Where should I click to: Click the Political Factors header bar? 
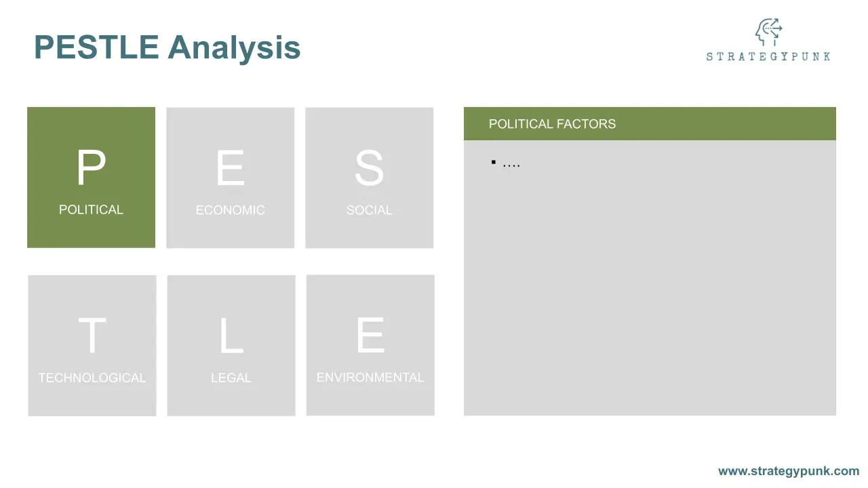(x=650, y=123)
